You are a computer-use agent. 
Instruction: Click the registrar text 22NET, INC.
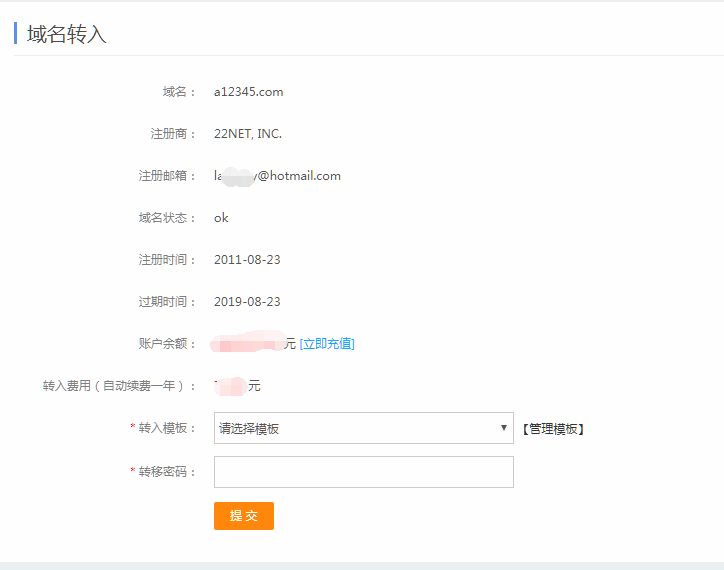(248, 134)
